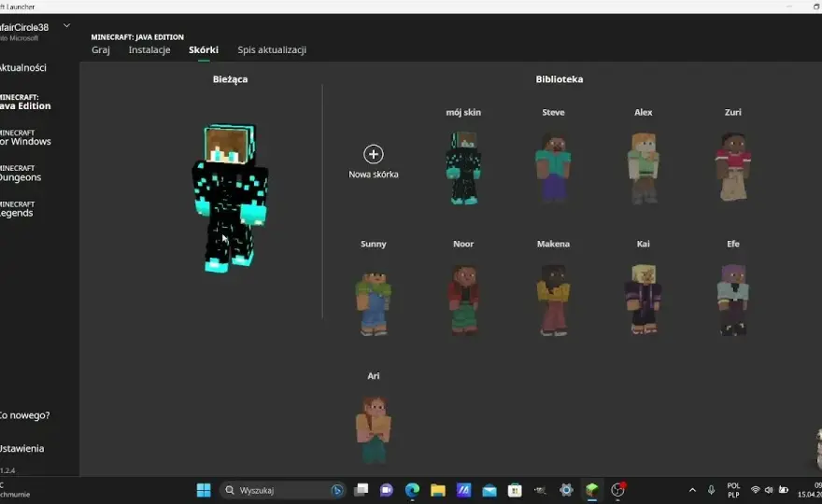Launch Microsoft Edge from taskbar
Screen dimensions: 822x504
[413, 490]
